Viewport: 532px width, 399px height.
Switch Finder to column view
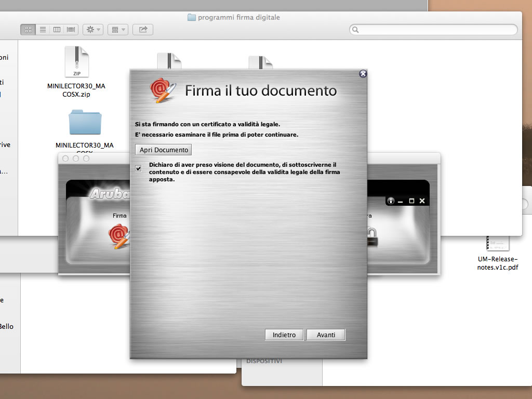(x=57, y=30)
